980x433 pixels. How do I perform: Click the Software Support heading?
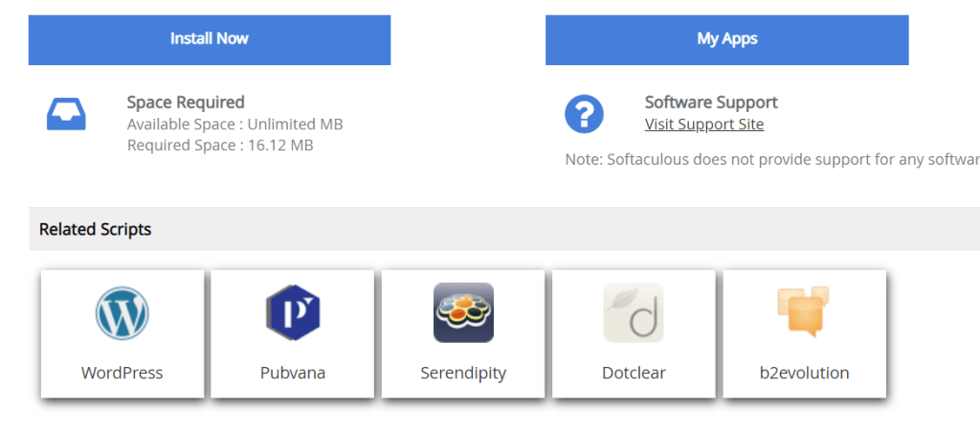tap(711, 103)
